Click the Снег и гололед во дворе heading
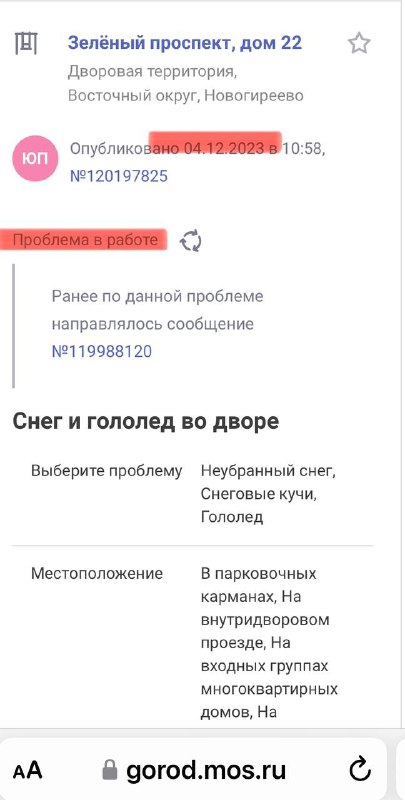The image size is (405, 800). pyautogui.click(x=146, y=422)
